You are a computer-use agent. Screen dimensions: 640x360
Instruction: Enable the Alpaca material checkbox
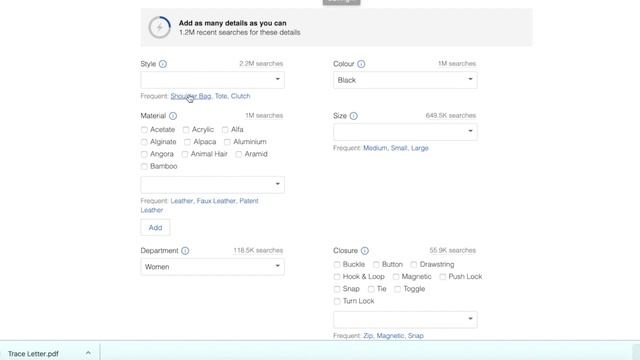(187, 142)
